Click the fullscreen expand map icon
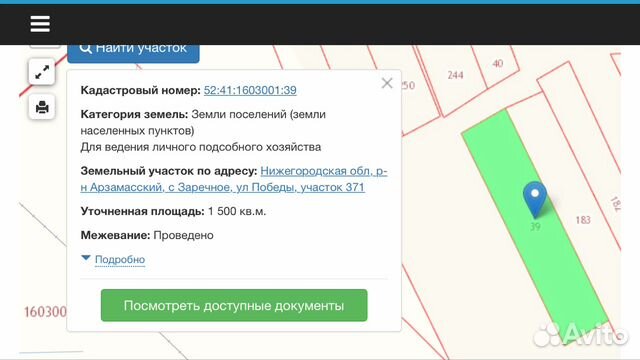Screen dimensions: 640x360 point(42,72)
